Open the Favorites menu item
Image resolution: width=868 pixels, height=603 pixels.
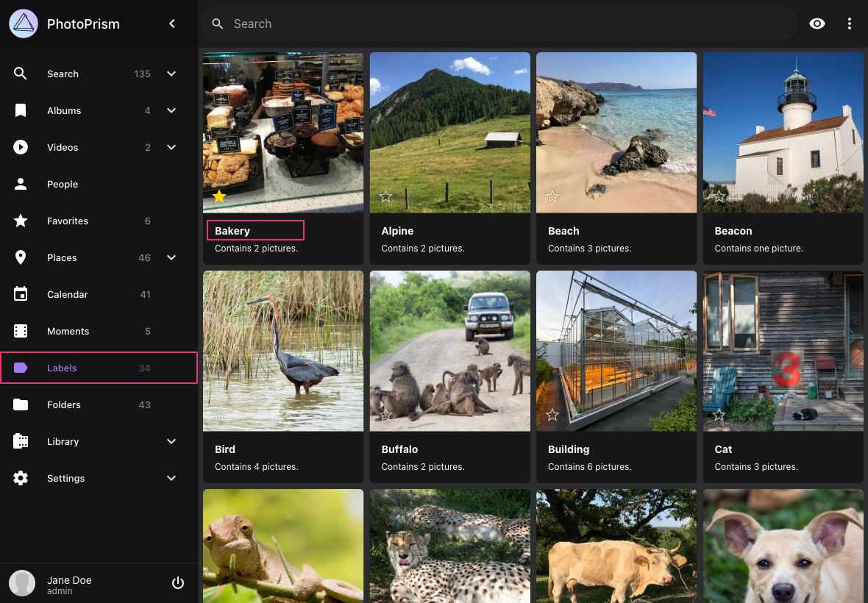pos(68,221)
